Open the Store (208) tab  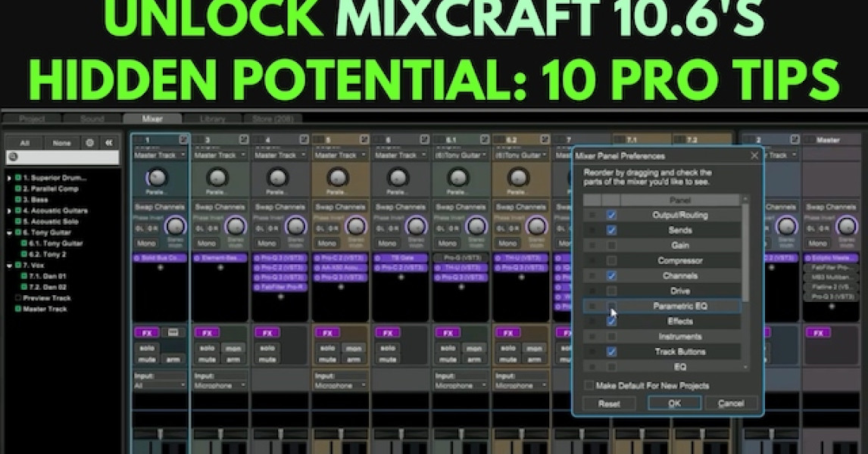[273, 118]
